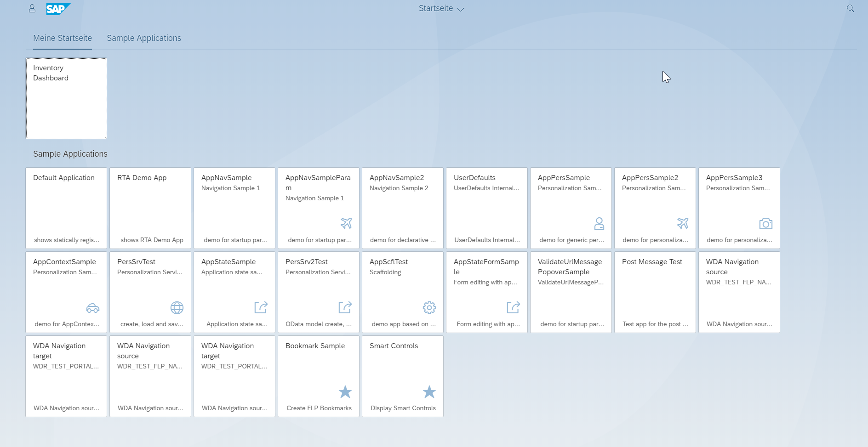Switch to the Sample Applications tab
The width and height of the screenshot is (868, 447).
click(144, 38)
